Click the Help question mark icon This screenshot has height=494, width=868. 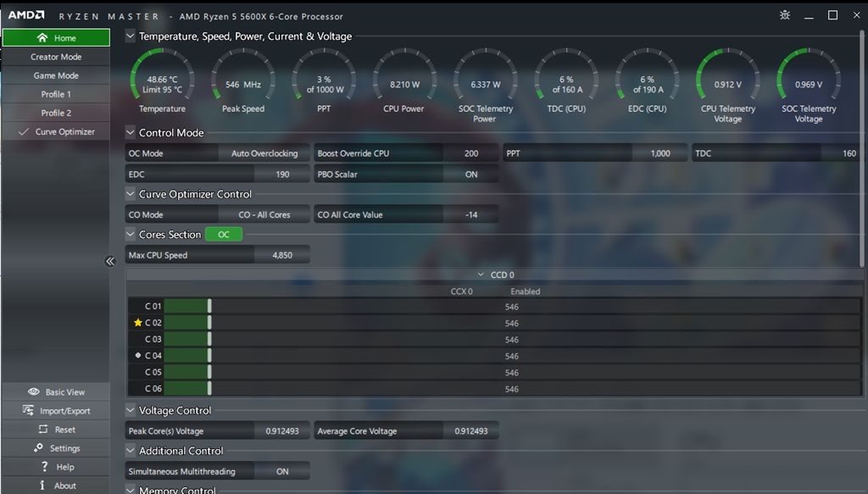(45, 466)
